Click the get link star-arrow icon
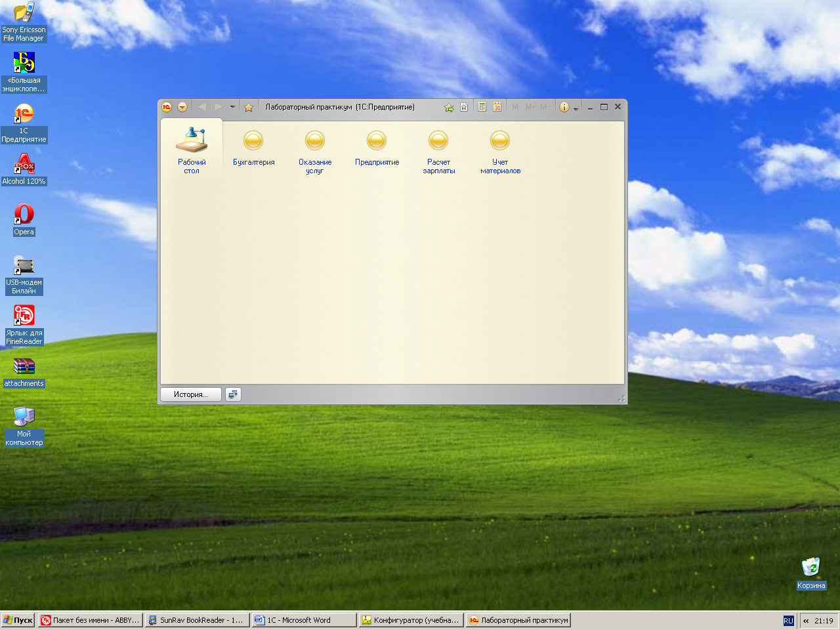The width and height of the screenshot is (840, 630). click(x=450, y=107)
